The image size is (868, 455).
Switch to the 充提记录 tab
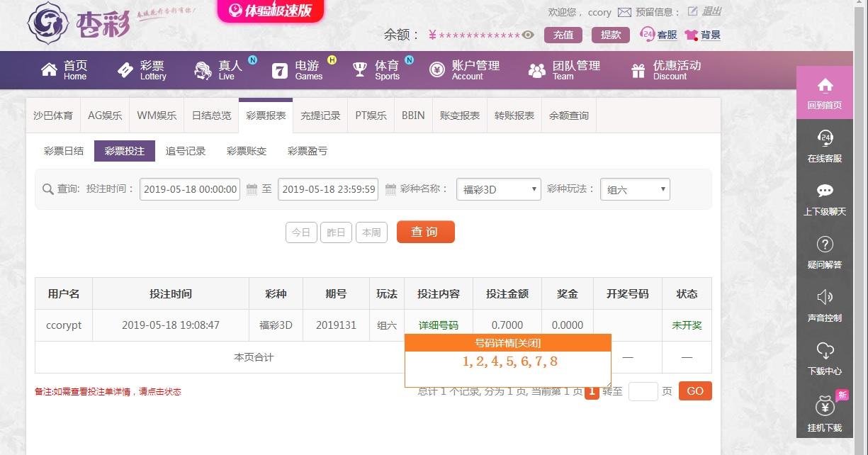320,116
